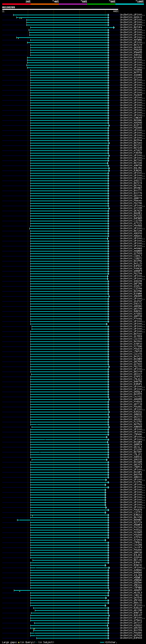This screenshot has height=644, width=146.
Task: Select hit UniRef100_A4RS62
Action: point(131,55)
